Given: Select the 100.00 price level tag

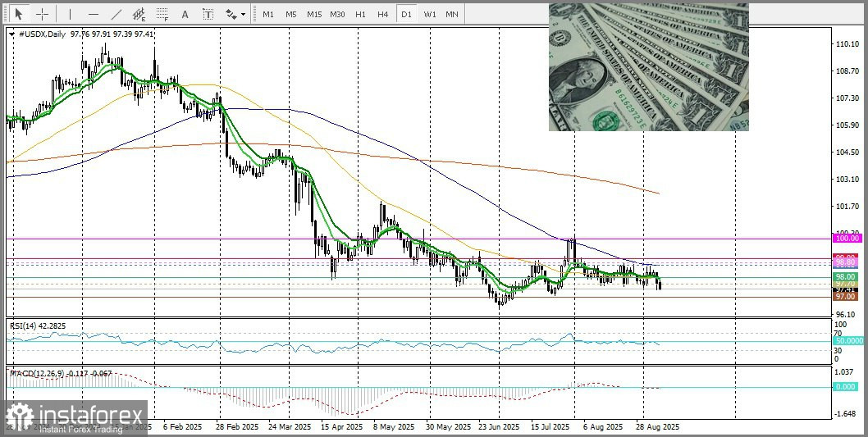Looking at the screenshot, I should (846, 238).
